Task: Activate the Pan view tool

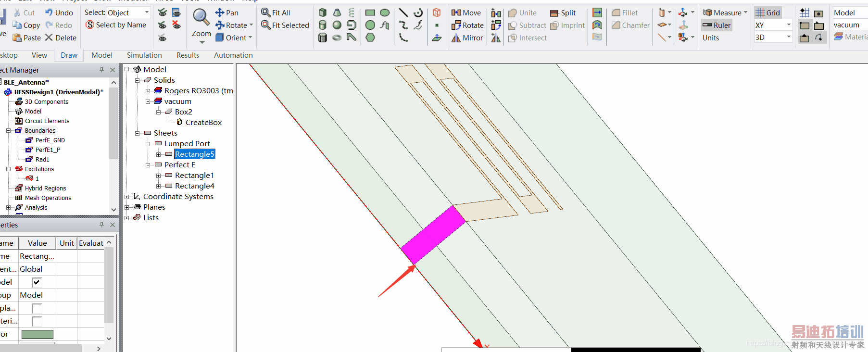Action: (226, 13)
